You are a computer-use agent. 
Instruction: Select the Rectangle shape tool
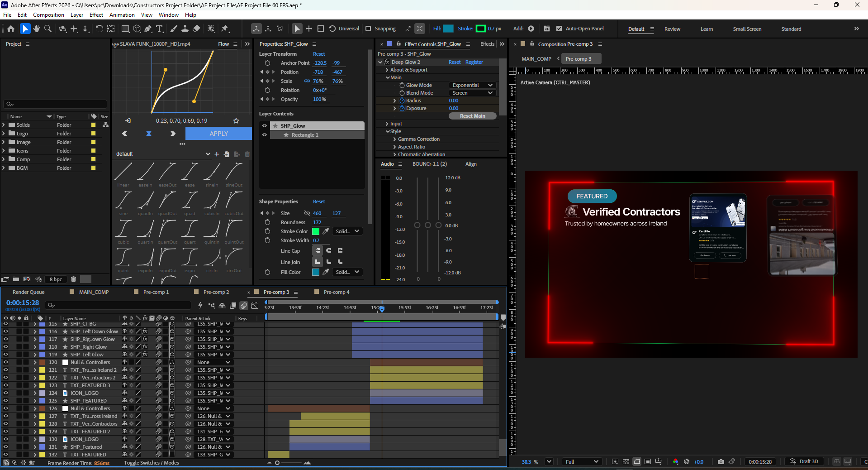[x=125, y=29]
